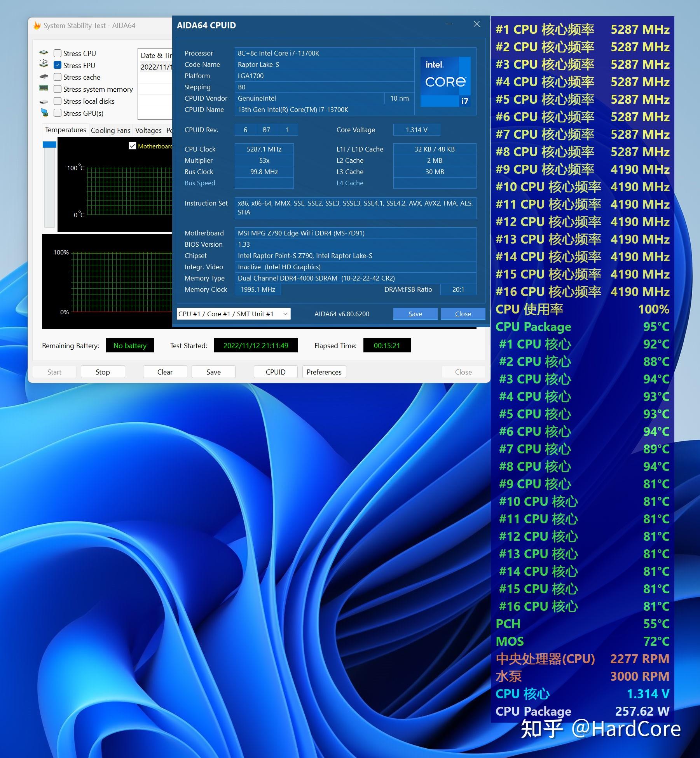
Task: Click the CPU Clock value 5287.1 MHz
Action: point(264,149)
